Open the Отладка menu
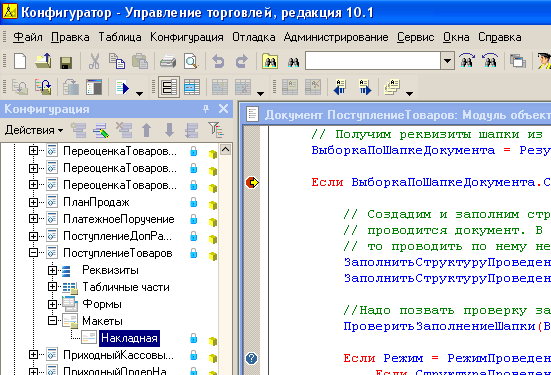The height and width of the screenshot is (375, 551). (254, 37)
